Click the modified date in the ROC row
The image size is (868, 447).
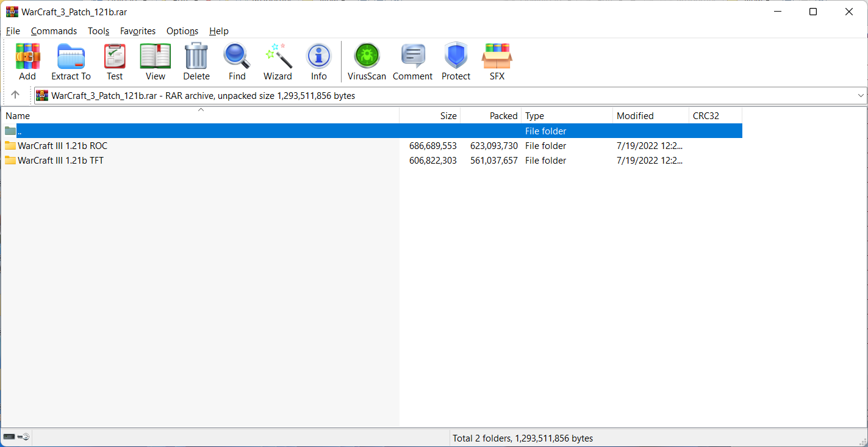point(650,146)
